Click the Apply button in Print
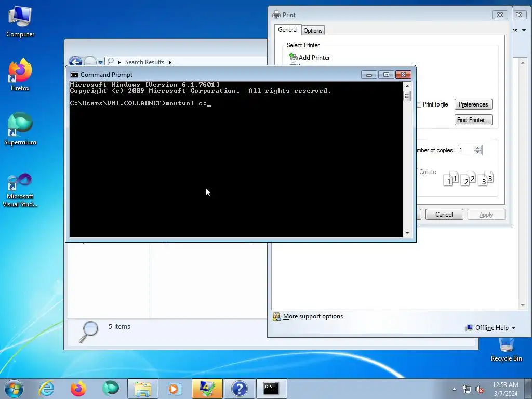 [x=486, y=215]
